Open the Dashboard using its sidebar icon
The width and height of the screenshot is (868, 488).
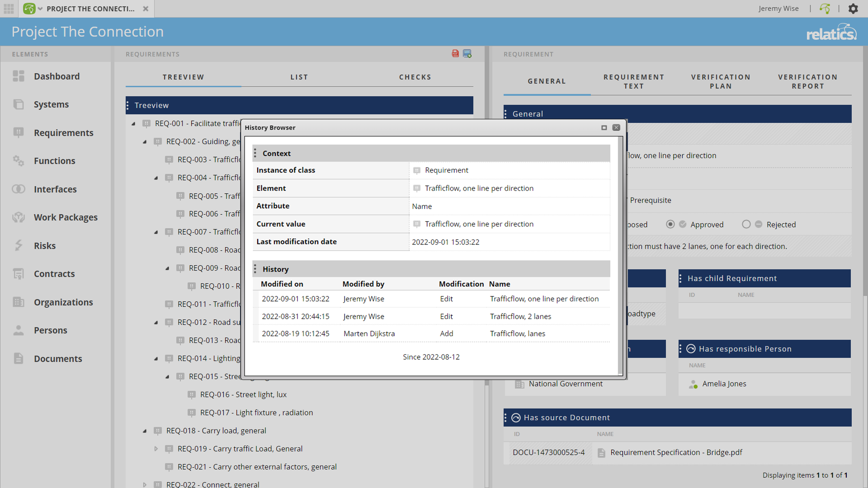[19, 76]
